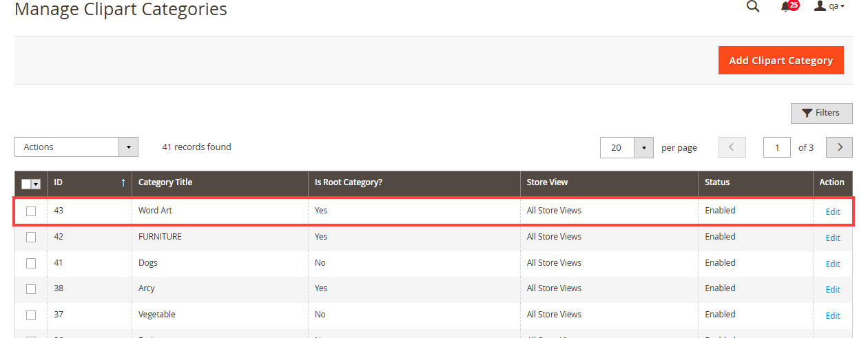This screenshot has width=868, height=338.
Task: Open select-all checkbox dropdown arrow in header
Action: point(36,184)
